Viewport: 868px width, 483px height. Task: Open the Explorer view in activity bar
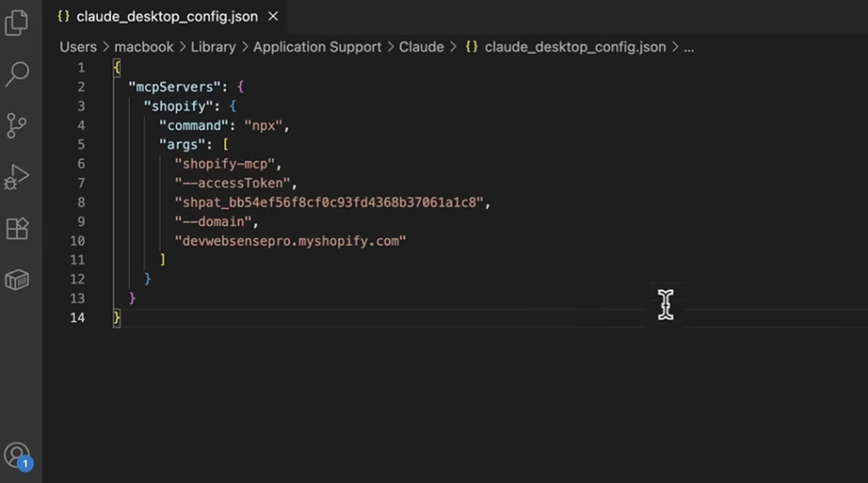click(17, 23)
